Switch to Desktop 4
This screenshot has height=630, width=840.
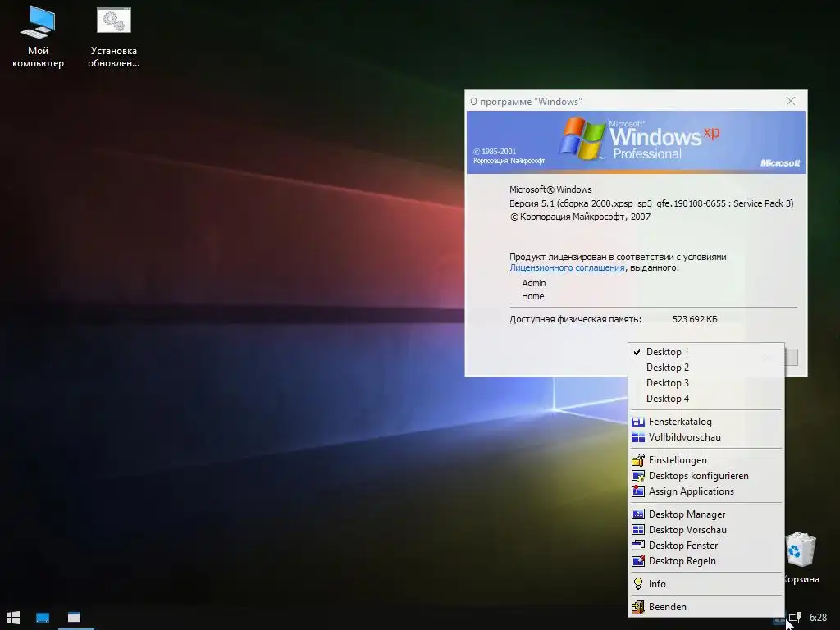coord(705,399)
